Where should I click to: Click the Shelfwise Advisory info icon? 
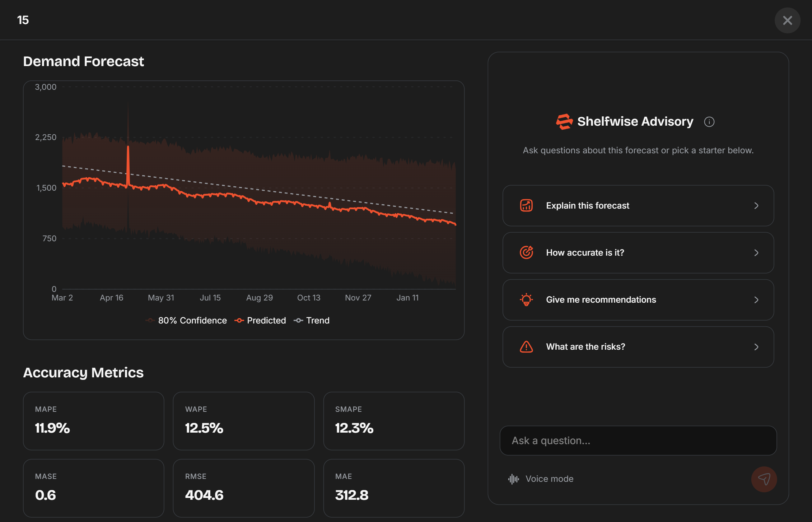709,122
